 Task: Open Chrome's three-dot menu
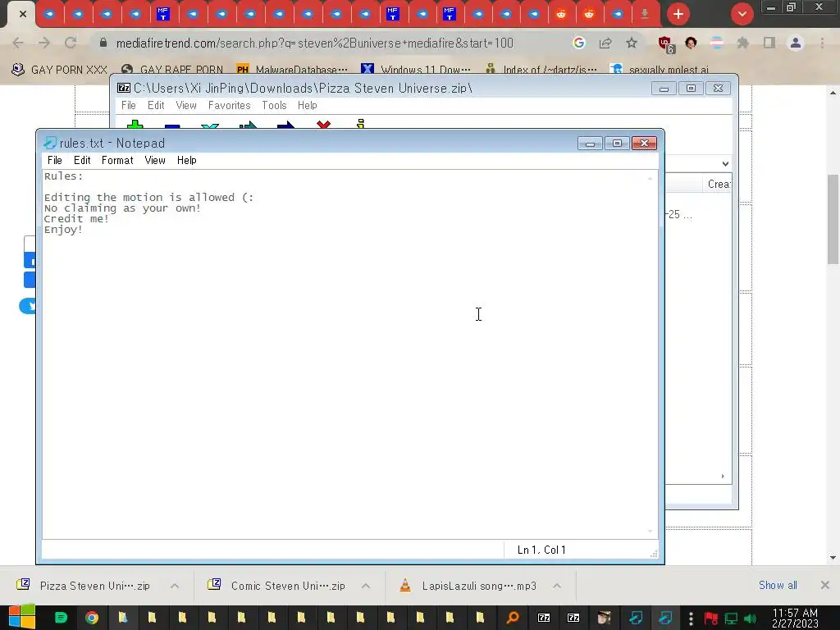822,43
